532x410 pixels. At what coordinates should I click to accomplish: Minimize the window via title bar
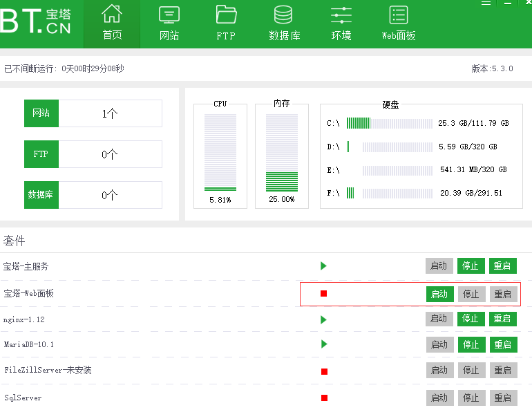[x=508, y=3]
